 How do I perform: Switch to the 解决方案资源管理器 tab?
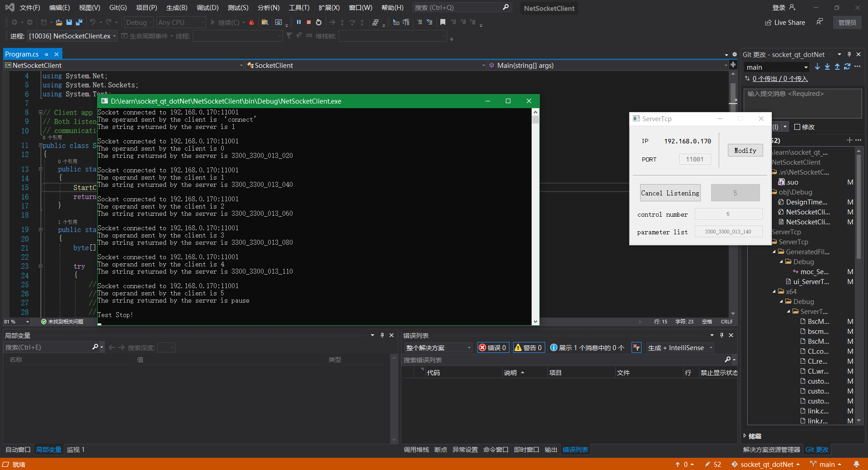pos(771,449)
